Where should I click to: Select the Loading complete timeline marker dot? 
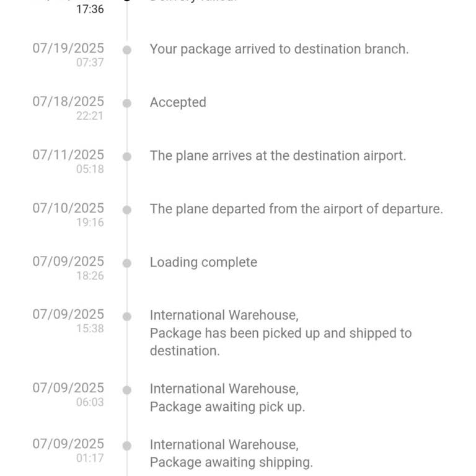click(x=127, y=263)
